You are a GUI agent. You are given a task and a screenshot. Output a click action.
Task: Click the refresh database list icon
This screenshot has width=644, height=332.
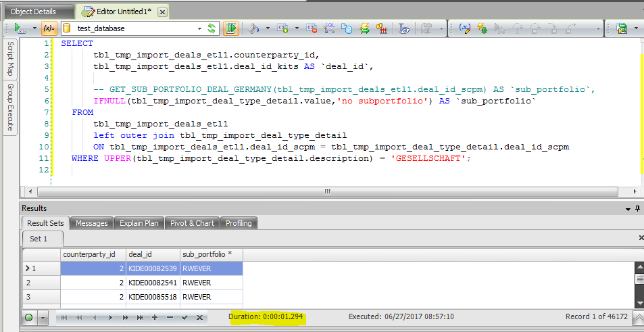click(x=212, y=28)
